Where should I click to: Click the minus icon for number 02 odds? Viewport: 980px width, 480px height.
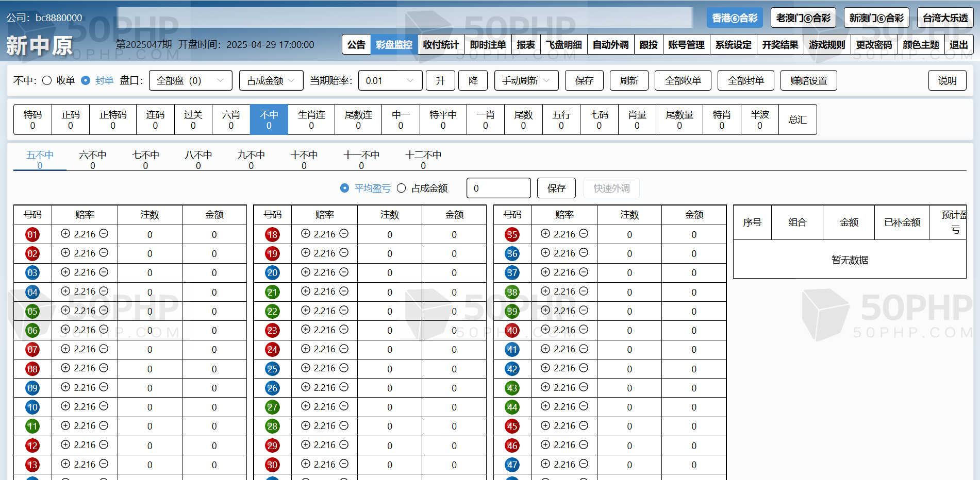[x=104, y=253]
